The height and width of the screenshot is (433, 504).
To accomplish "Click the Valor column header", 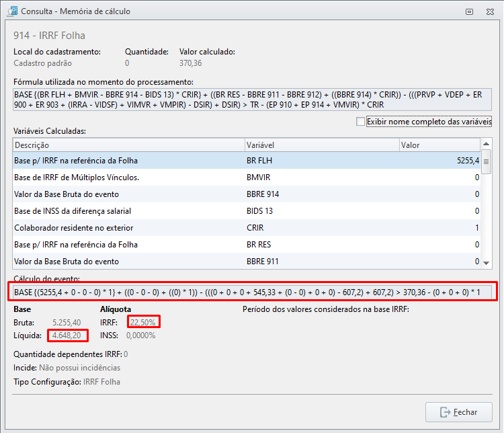I will (439, 145).
